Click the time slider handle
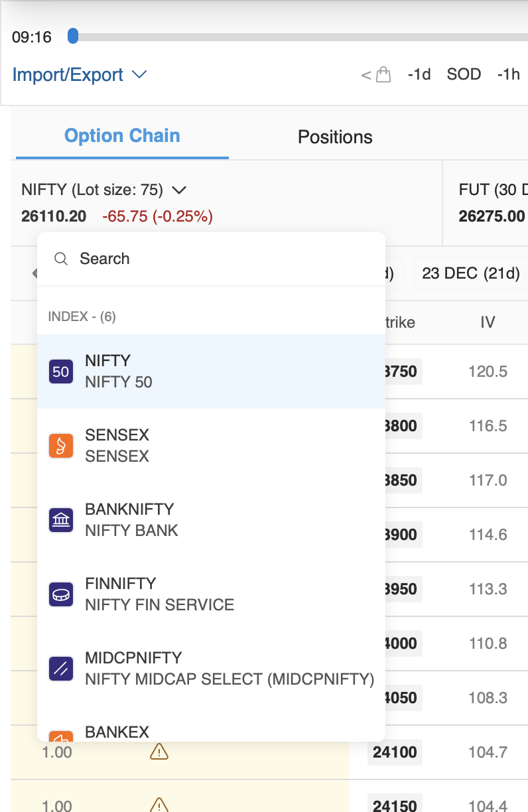This screenshot has width=528, height=812. [x=73, y=36]
